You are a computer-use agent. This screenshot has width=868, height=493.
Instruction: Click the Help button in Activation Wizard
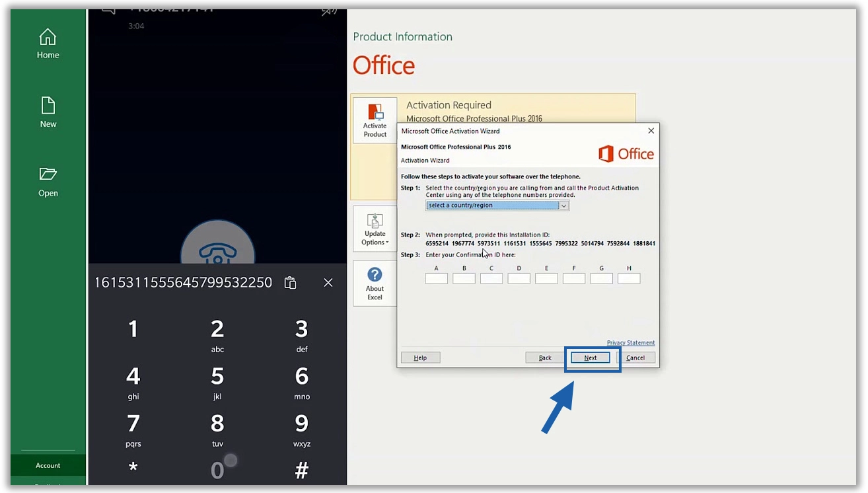pyautogui.click(x=420, y=358)
